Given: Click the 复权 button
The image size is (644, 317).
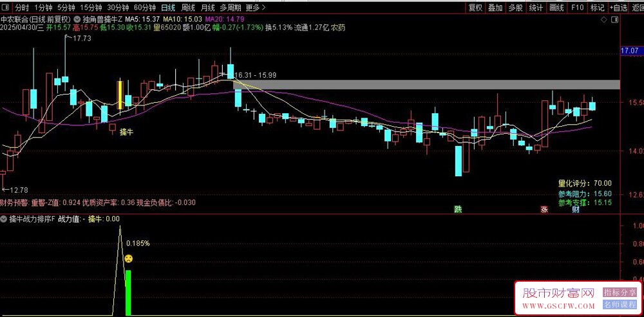Looking at the screenshot, I should [475, 7].
